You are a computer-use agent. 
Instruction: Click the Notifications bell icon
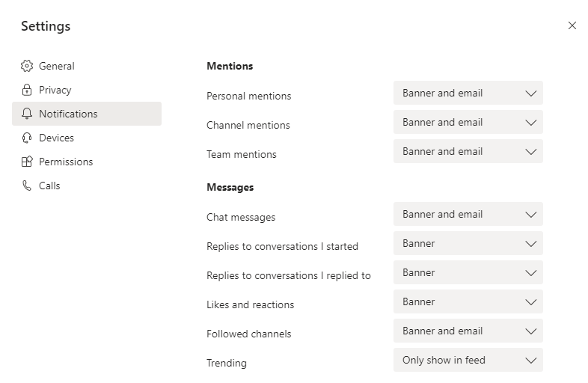(27, 114)
